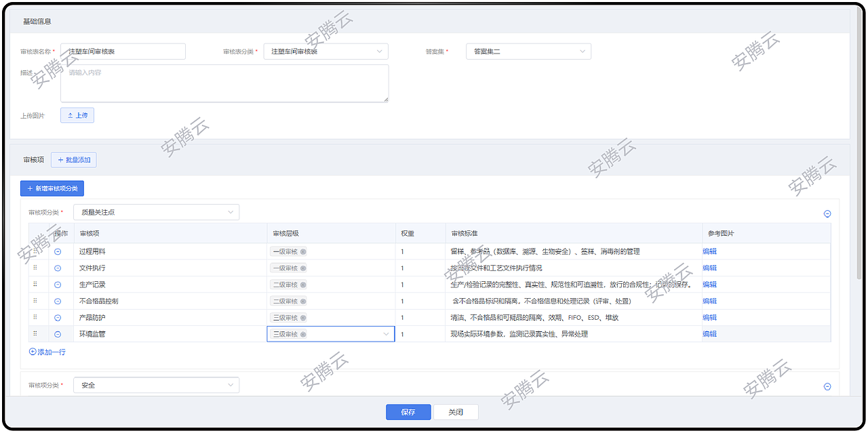
Task: Click the 关闭 button
Action: [456, 412]
